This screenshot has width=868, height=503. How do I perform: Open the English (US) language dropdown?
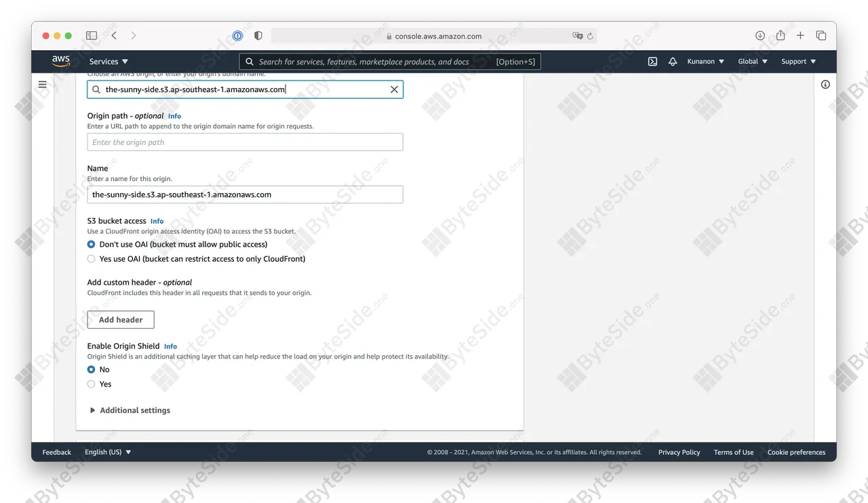point(108,452)
